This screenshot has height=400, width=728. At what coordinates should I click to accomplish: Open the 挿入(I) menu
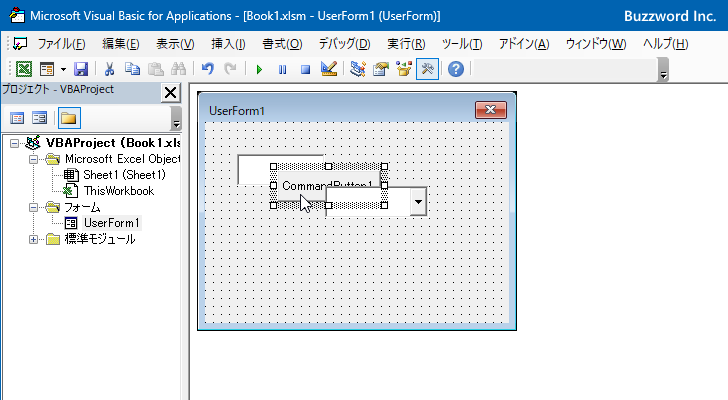(228, 44)
